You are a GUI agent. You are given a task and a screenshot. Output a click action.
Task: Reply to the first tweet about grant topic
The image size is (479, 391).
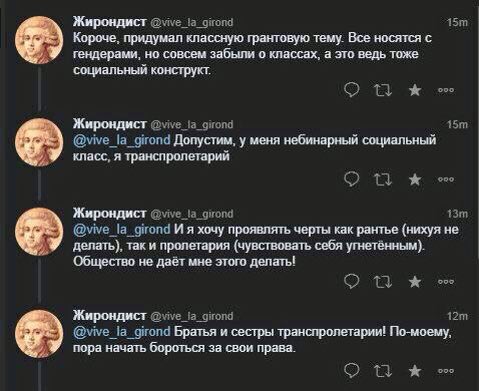coord(352,89)
